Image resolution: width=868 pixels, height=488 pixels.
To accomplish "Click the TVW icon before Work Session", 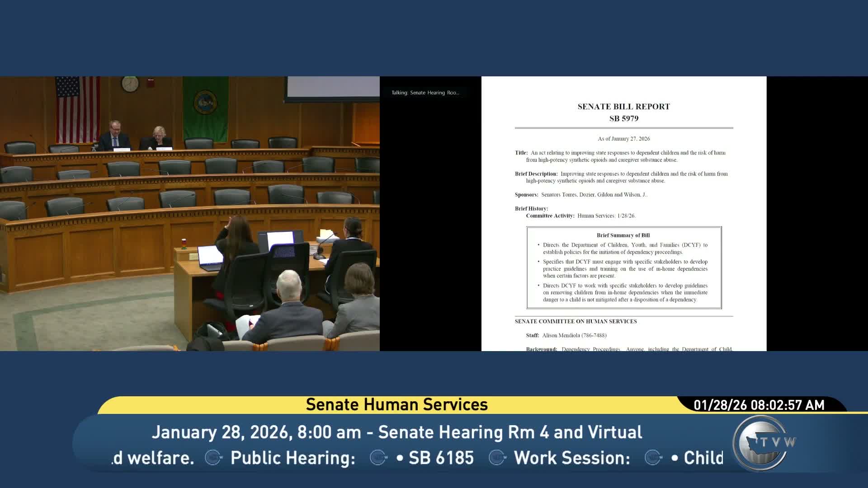I will pyautogui.click(x=497, y=458).
